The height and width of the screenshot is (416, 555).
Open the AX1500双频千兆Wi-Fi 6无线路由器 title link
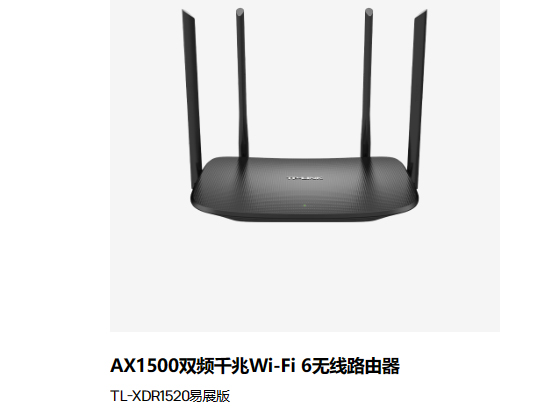coord(255,366)
